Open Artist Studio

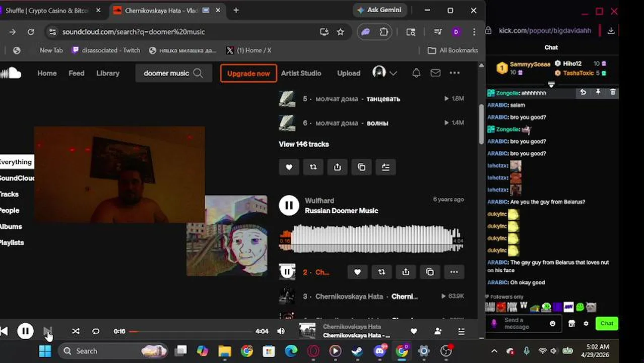pos(301,73)
